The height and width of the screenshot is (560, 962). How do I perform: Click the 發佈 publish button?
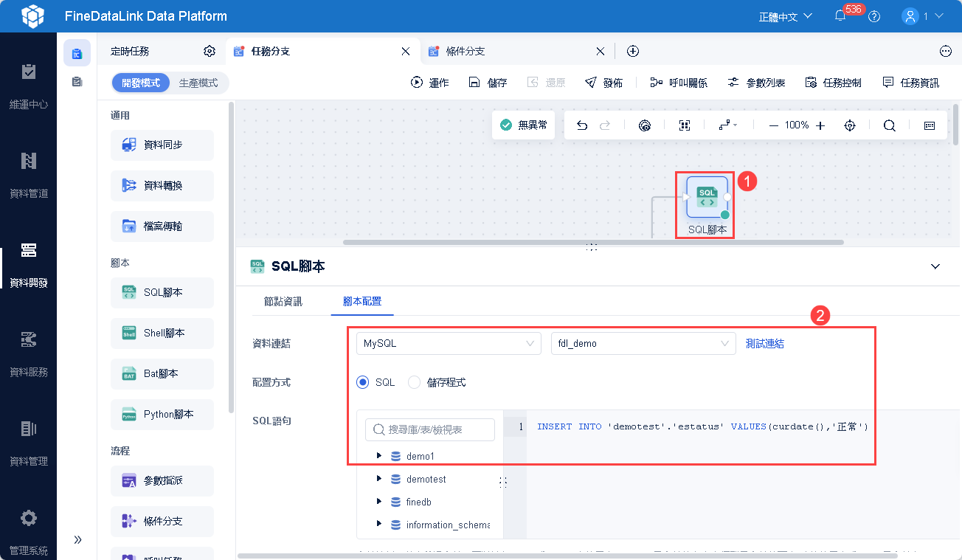(603, 83)
